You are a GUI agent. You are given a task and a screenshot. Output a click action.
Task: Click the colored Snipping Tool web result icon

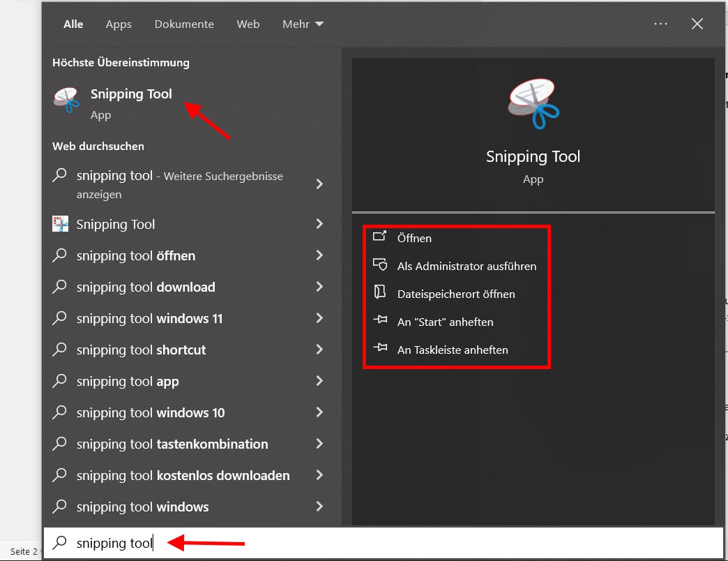pos(61,224)
